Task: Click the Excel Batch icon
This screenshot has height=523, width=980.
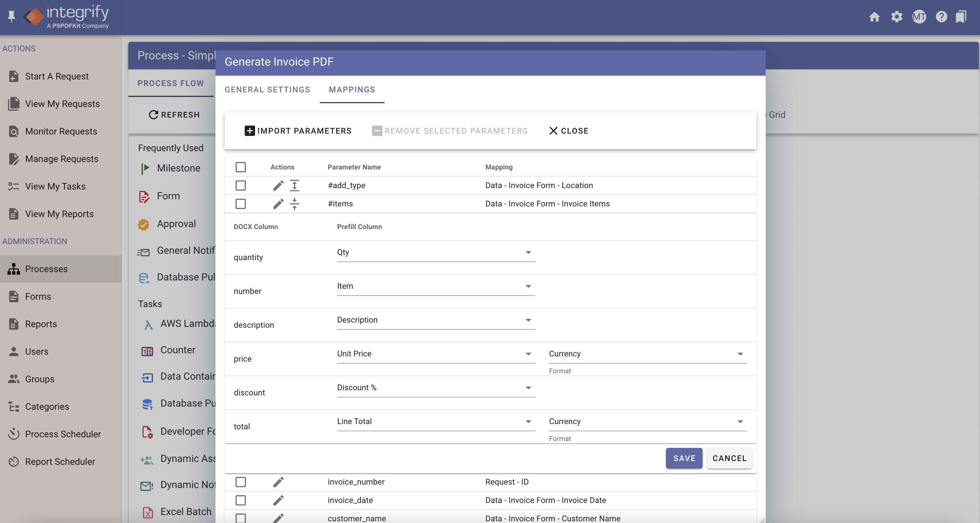Action: click(148, 512)
